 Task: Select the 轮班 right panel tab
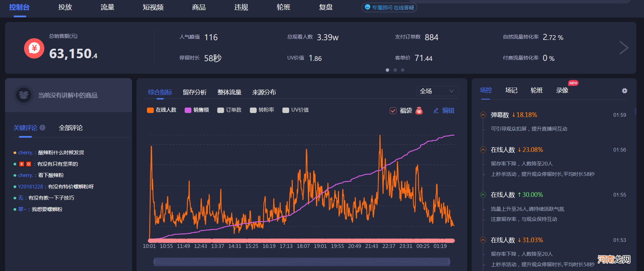537,90
